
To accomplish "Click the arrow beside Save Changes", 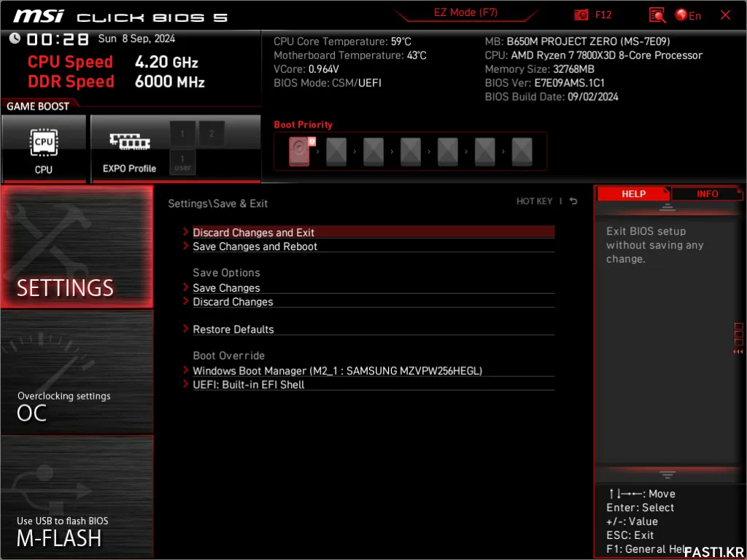I will 186,287.
